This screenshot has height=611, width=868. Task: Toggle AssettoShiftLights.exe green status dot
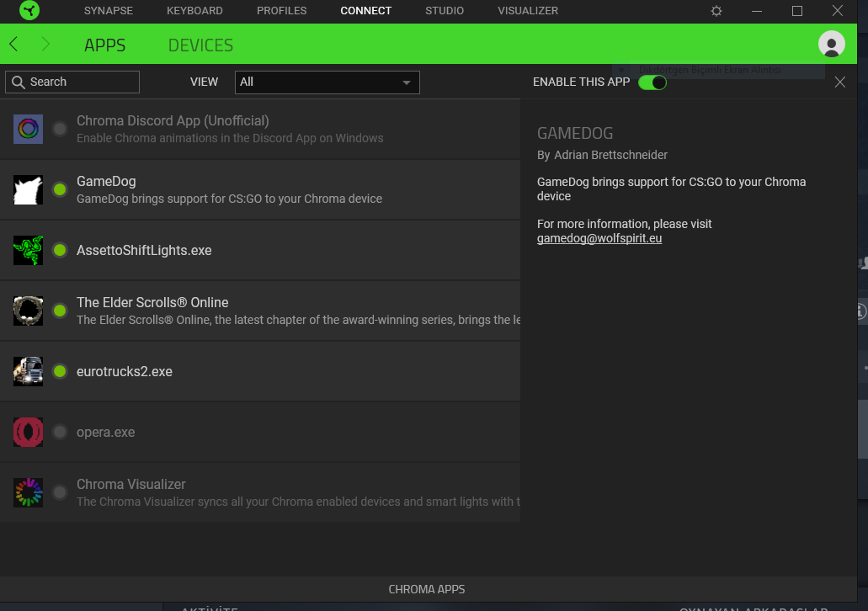[x=60, y=250]
